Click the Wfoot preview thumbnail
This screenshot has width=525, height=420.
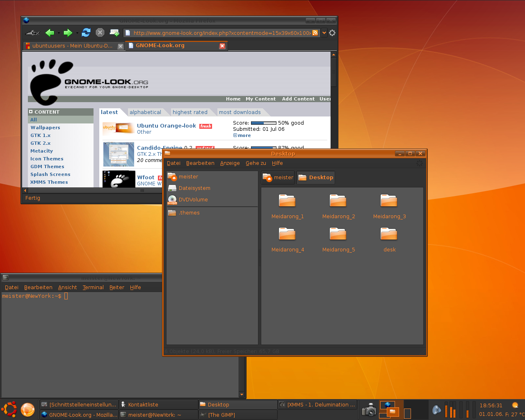coord(119,179)
